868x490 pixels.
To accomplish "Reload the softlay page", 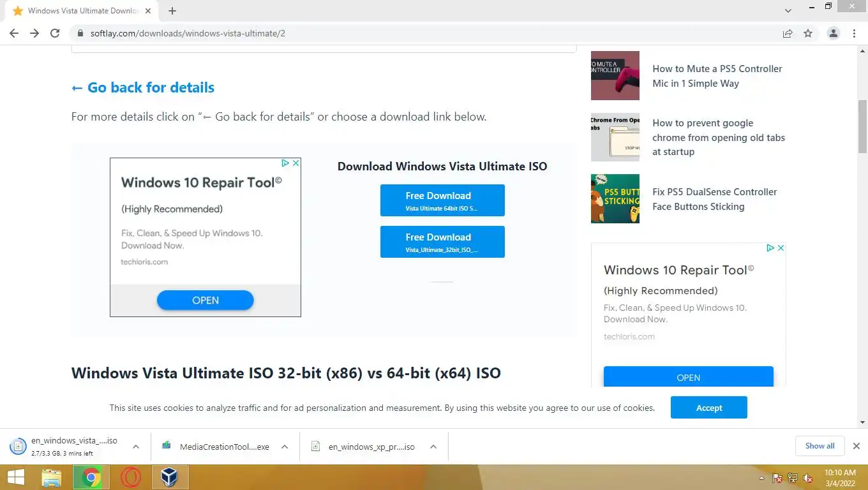I will click(55, 33).
